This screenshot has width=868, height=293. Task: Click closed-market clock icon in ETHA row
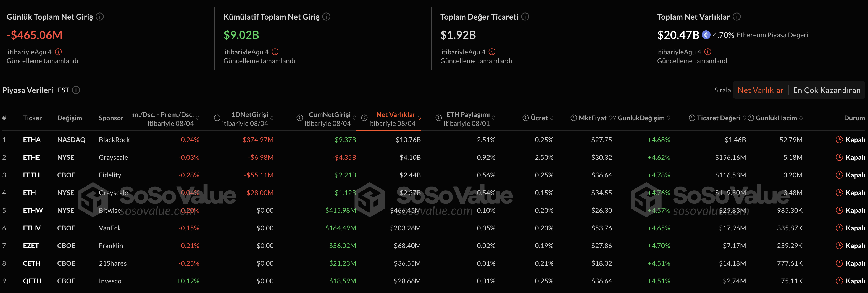[x=839, y=140]
